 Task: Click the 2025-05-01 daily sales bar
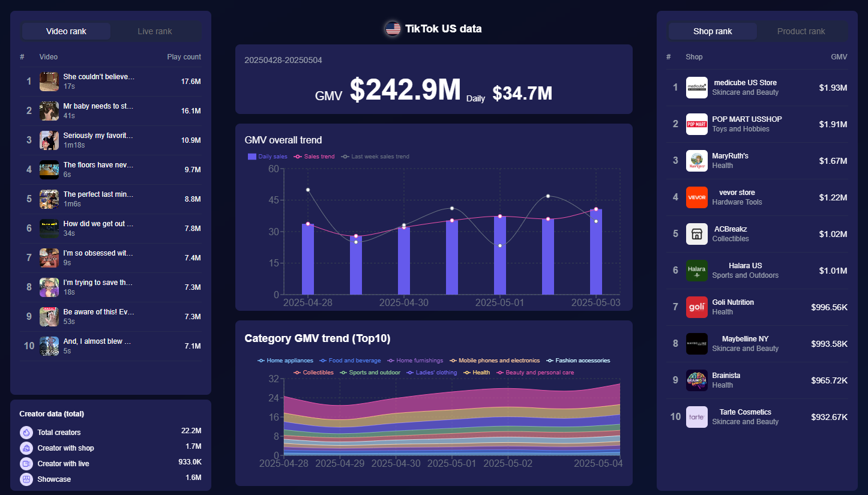pos(500,256)
